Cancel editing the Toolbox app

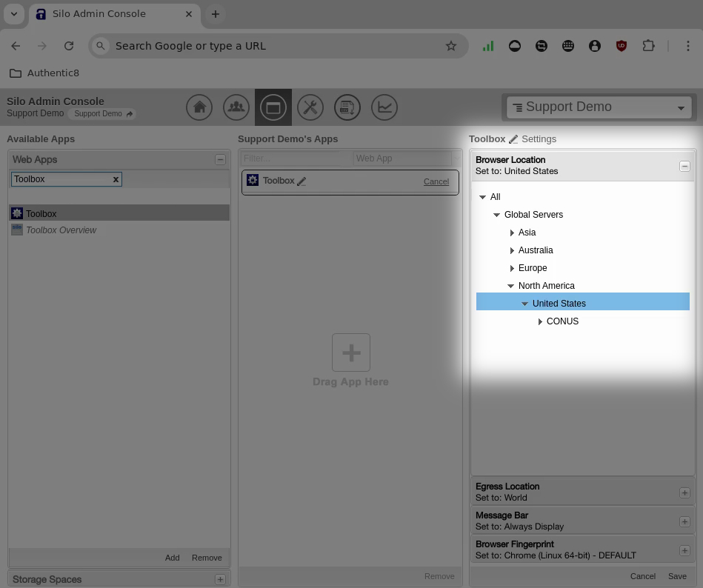pos(436,181)
